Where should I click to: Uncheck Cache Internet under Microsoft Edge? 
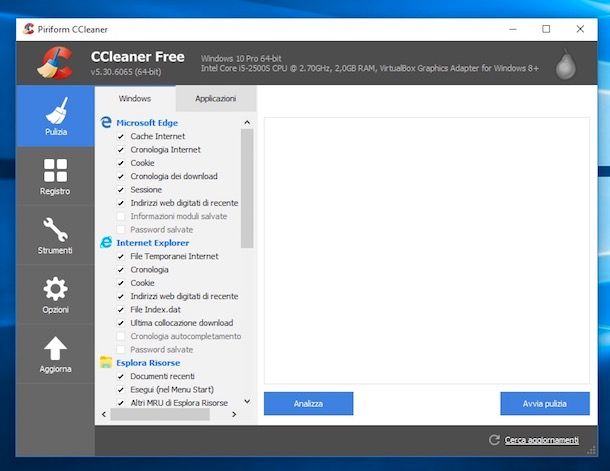coord(121,137)
